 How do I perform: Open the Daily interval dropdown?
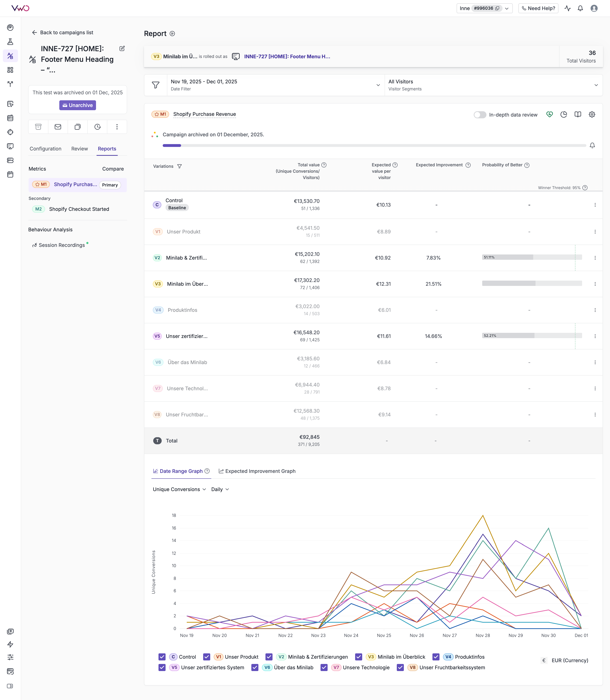coord(220,489)
